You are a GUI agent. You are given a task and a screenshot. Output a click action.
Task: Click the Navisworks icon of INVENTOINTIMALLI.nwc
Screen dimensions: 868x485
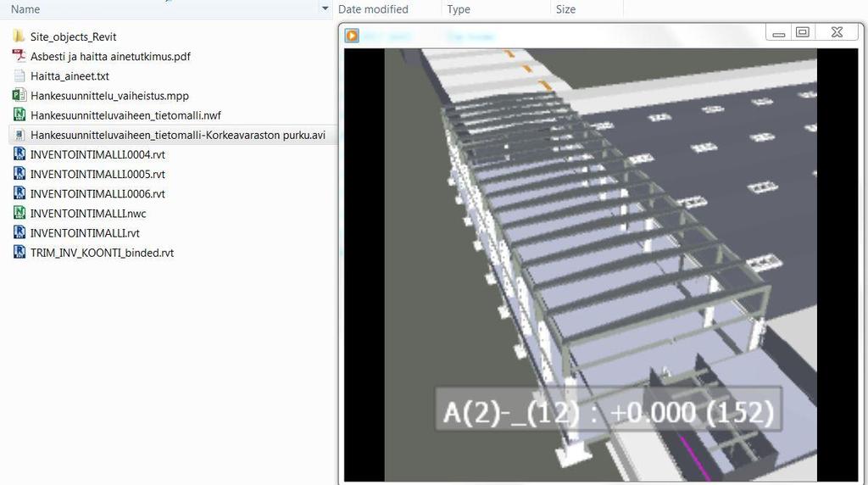[19, 213]
